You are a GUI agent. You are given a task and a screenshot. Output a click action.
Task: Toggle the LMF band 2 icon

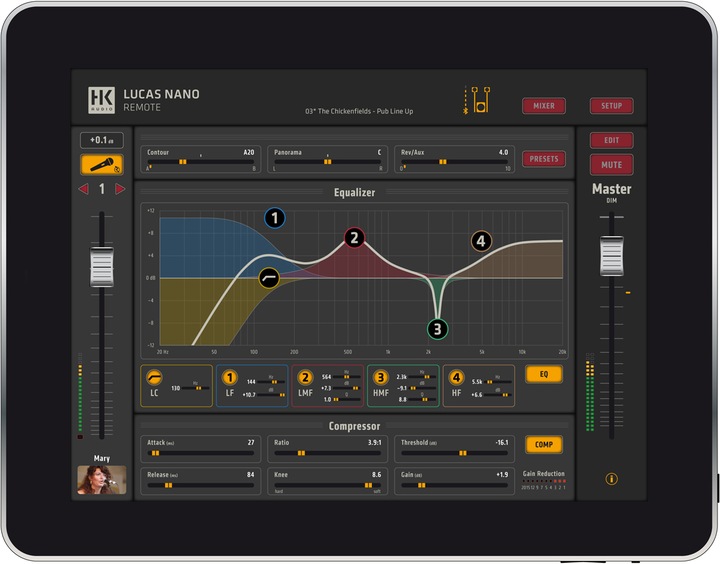(305, 378)
